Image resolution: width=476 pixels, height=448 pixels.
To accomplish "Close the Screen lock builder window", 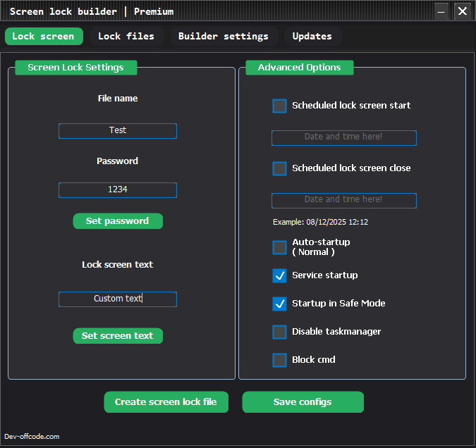I will pos(463,11).
